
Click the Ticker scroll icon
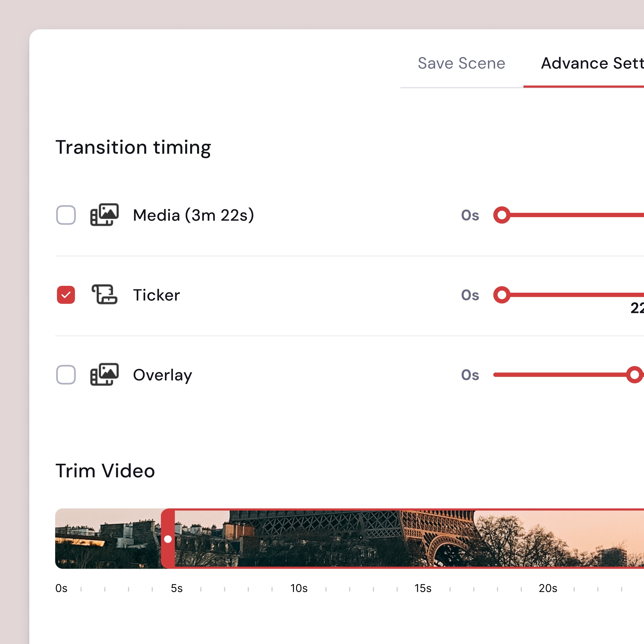click(104, 295)
